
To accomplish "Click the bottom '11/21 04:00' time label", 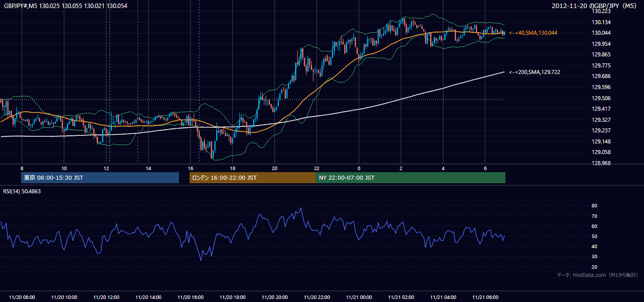I will [x=443, y=297].
